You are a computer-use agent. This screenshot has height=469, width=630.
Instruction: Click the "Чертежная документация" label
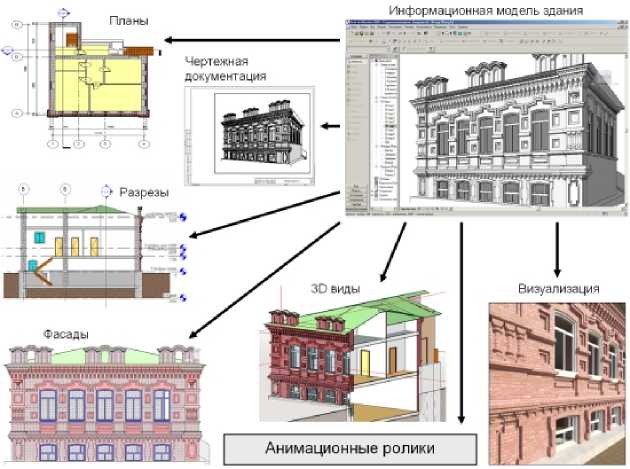(225, 69)
